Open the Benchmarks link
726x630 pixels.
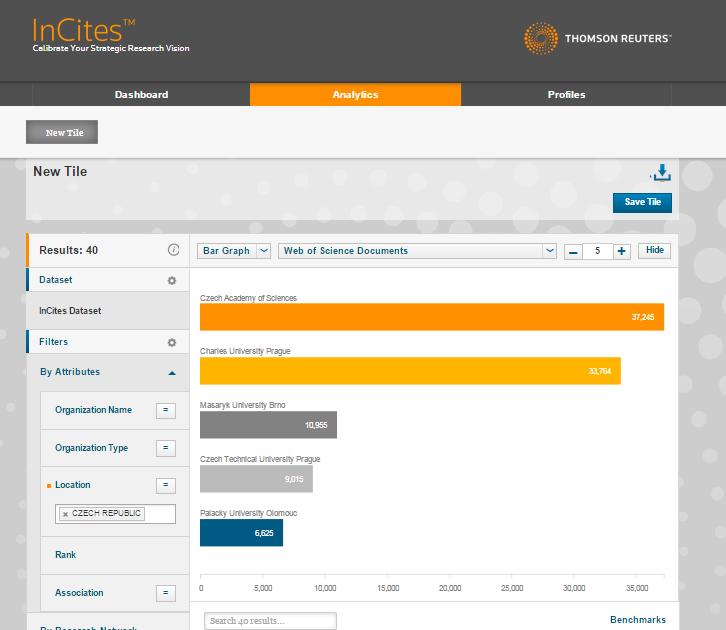click(x=638, y=620)
